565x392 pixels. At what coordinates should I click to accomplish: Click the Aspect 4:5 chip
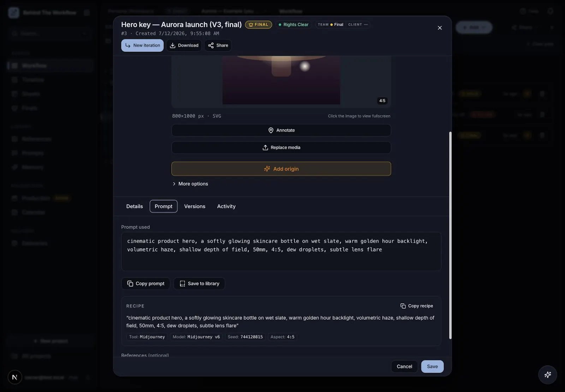[282, 337]
